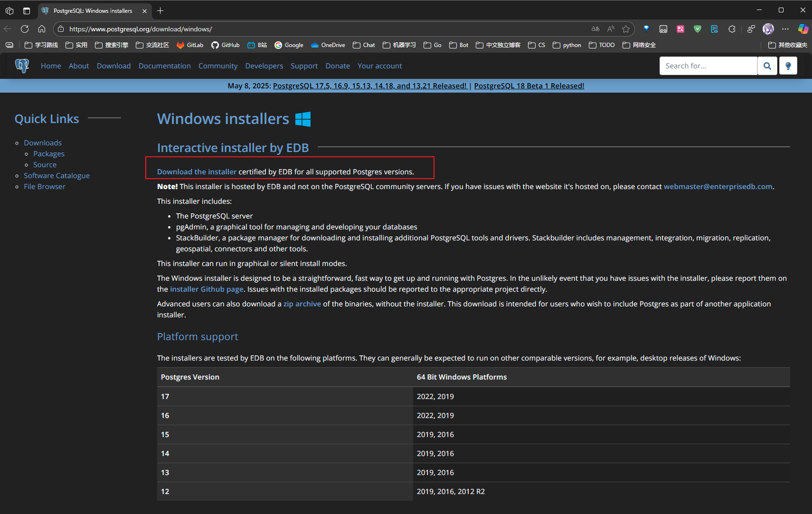Click the search magnifier button
Screen dimensions: 812x514
pos(767,66)
